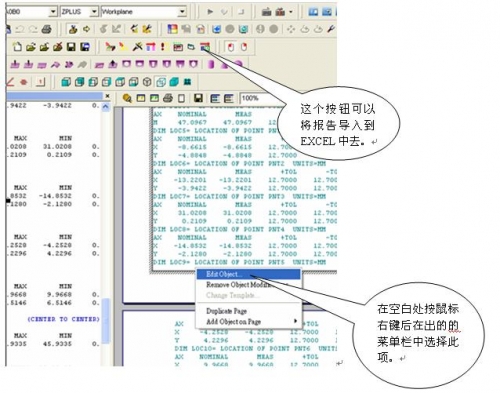The image size is (500, 393).
Task: Click the print icon in the top toolbar
Action: tap(47, 29)
